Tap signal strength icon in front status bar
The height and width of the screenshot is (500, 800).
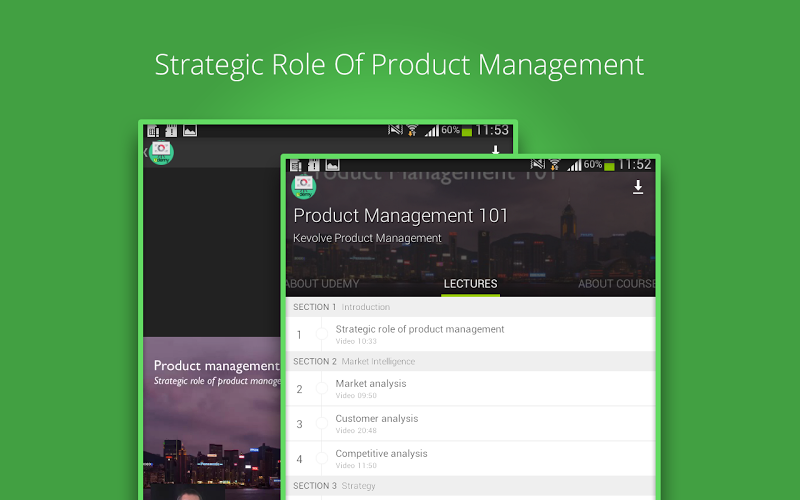[x=574, y=165]
